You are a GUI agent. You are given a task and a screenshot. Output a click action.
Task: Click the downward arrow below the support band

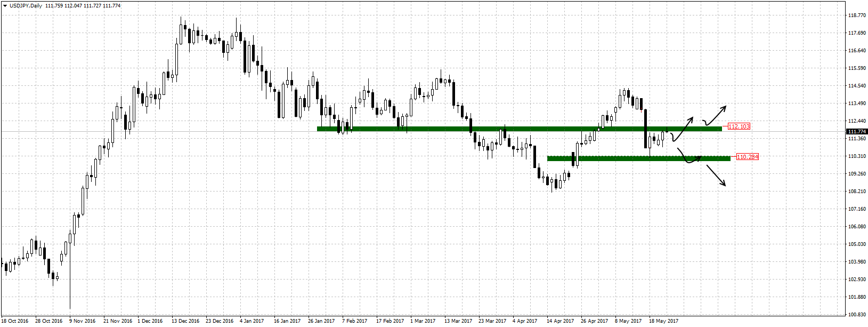[716, 176]
